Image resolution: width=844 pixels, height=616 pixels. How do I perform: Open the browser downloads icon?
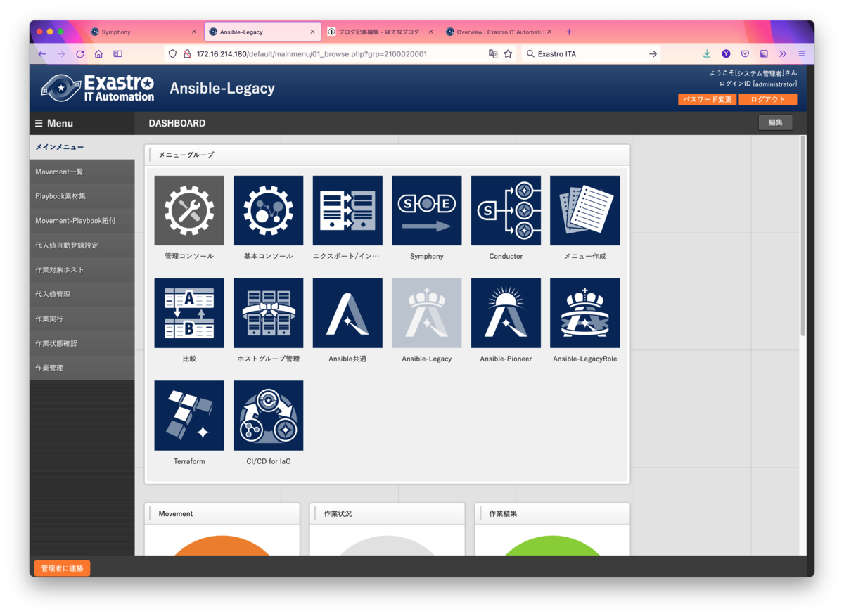(707, 53)
